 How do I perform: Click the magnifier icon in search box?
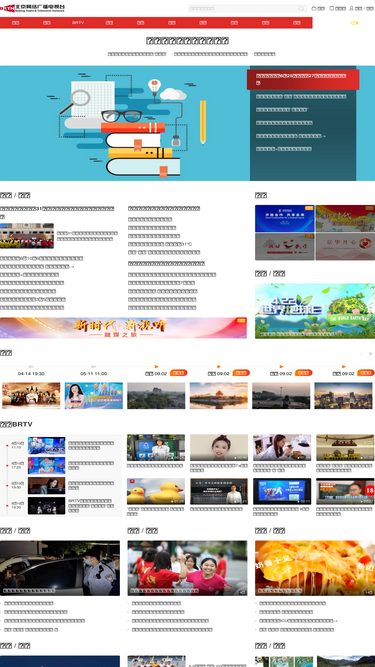(x=301, y=9)
